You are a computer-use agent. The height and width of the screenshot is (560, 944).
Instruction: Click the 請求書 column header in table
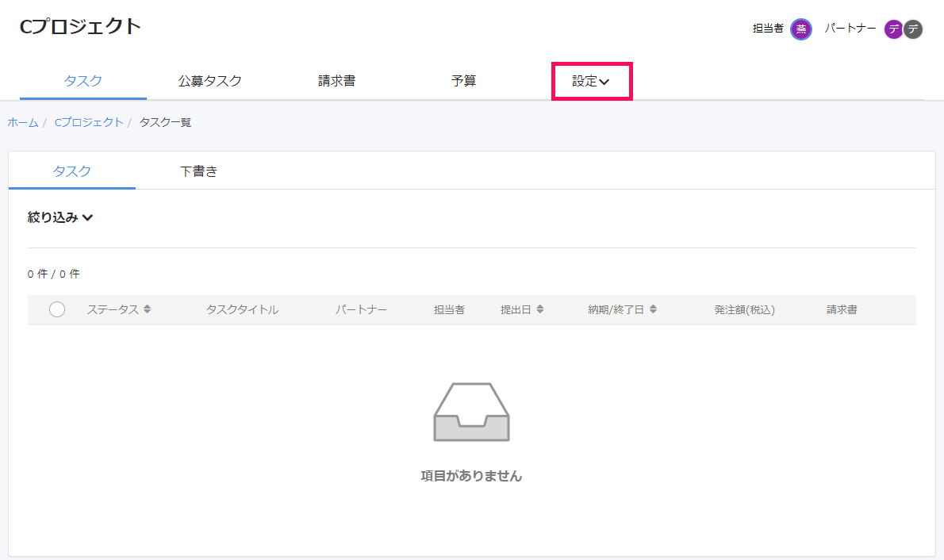tap(842, 309)
